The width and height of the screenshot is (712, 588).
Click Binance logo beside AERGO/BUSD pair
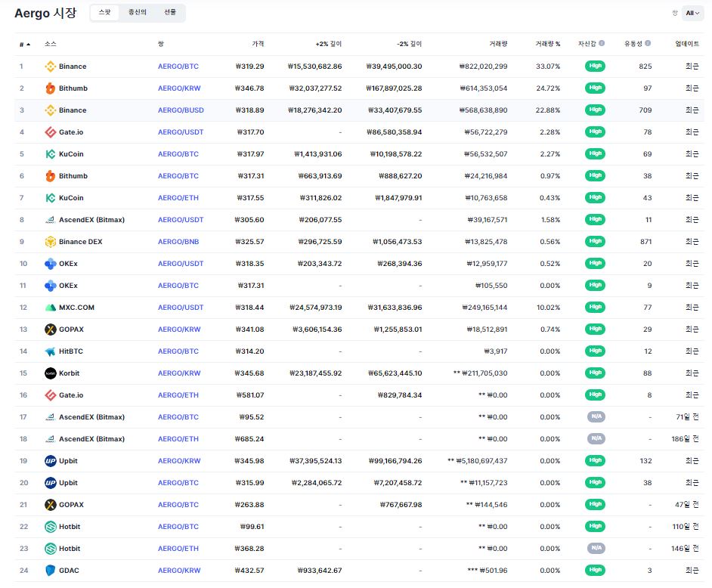51,110
